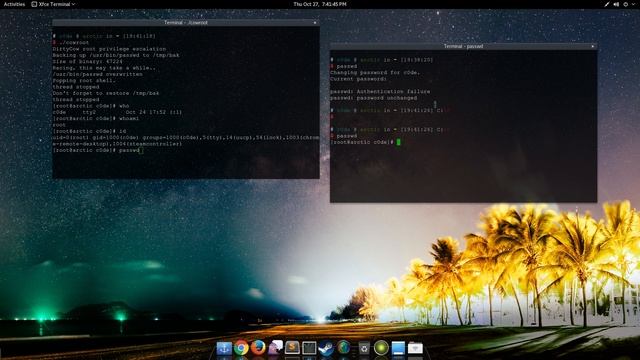Screen dimensions: 640x360
Task: Click './cowroot' command in left terminal
Action: [x=73, y=42]
